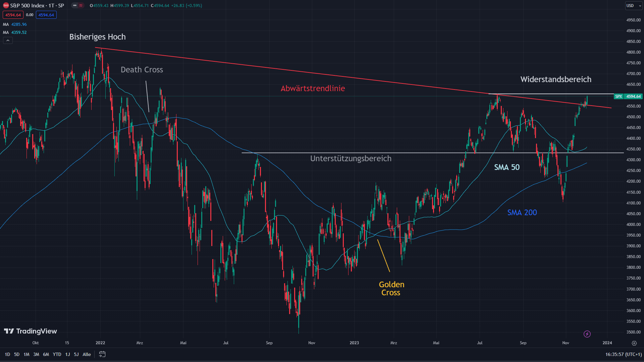Open the USD currency dropdown
The width and height of the screenshot is (644, 362).
pyautogui.click(x=633, y=5)
